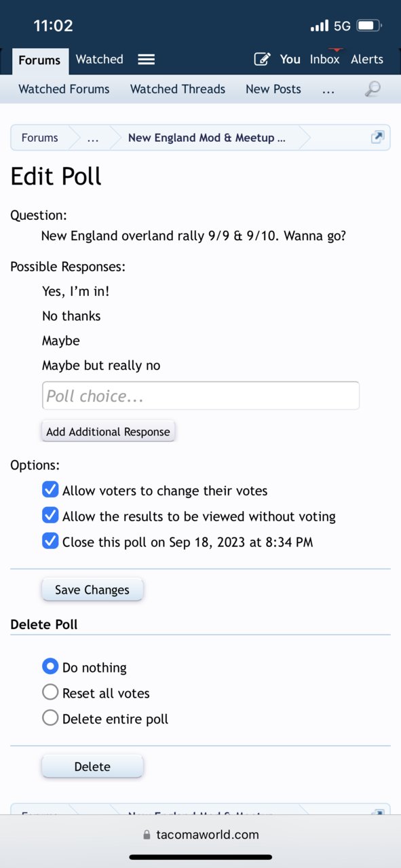
Task: Click the Save Changes button
Action: coord(92,590)
